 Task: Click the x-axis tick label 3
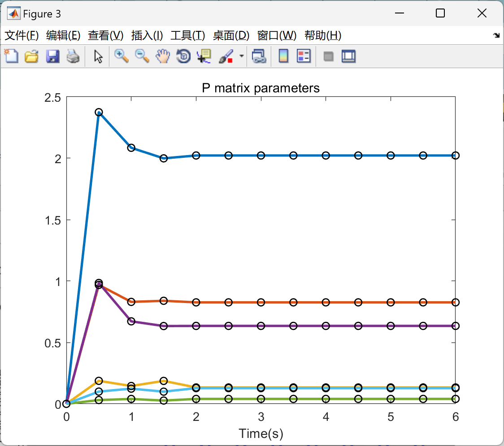(261, 417)
